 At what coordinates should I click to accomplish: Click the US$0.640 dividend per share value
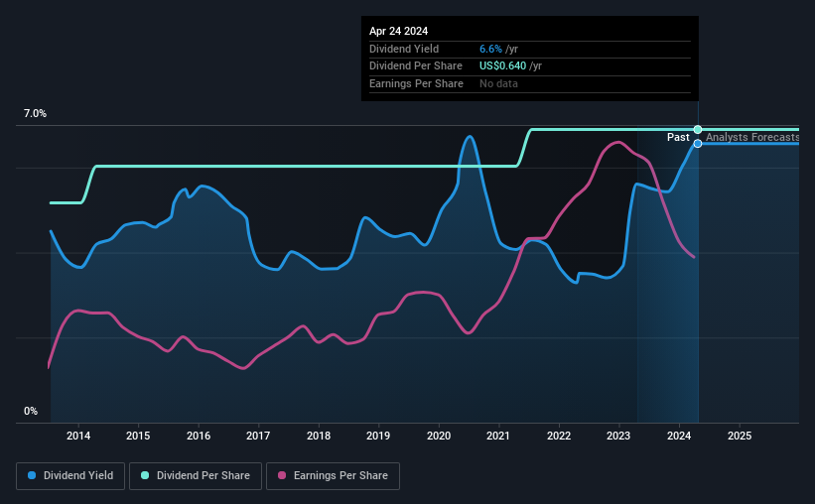(x=502, y=66)
